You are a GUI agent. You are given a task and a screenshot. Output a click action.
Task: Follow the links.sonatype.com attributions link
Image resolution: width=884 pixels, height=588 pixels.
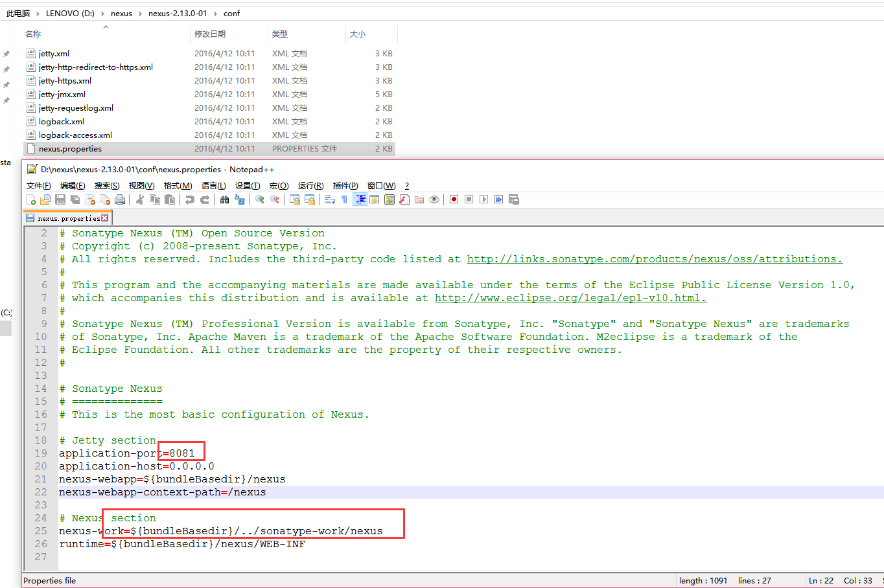[655, 259]
